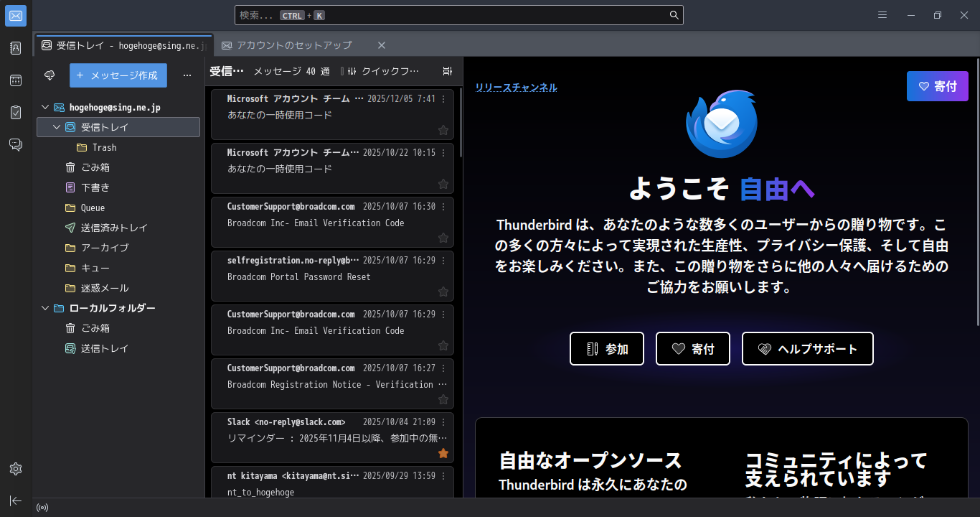
Task: Open Settings from the gear icon
Action: pyautogui.click(x=16, y=469)
